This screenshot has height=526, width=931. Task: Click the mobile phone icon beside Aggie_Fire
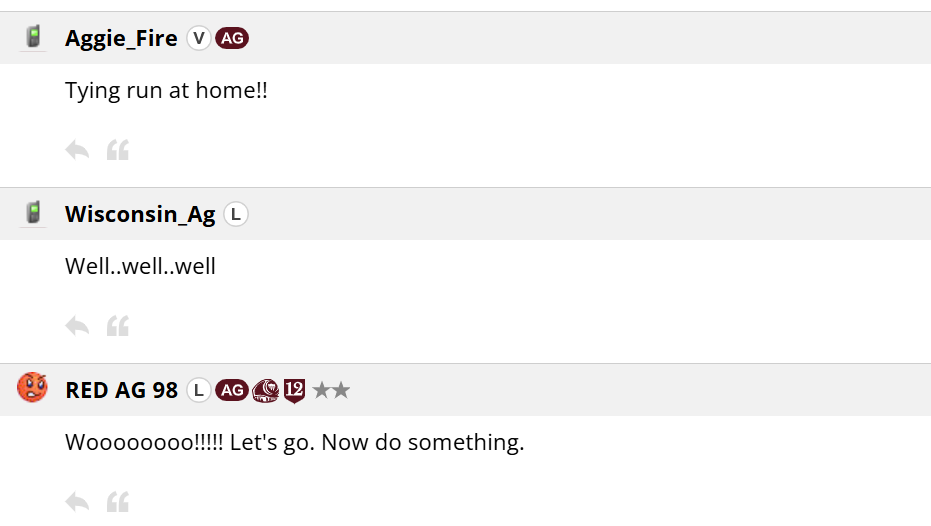pos(33,37)
